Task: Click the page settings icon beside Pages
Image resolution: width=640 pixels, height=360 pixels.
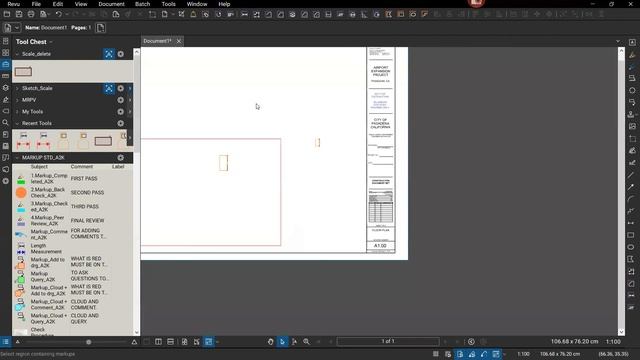Action: click(x=100, y=28)
